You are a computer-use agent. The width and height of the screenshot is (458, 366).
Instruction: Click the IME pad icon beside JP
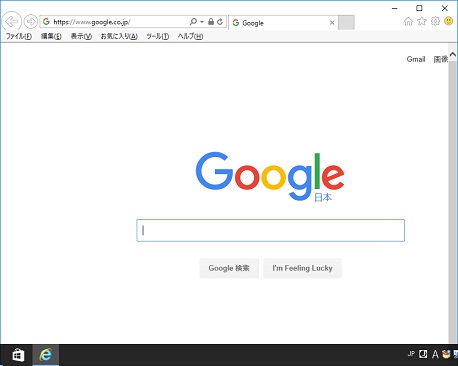[x=423, y=354]
